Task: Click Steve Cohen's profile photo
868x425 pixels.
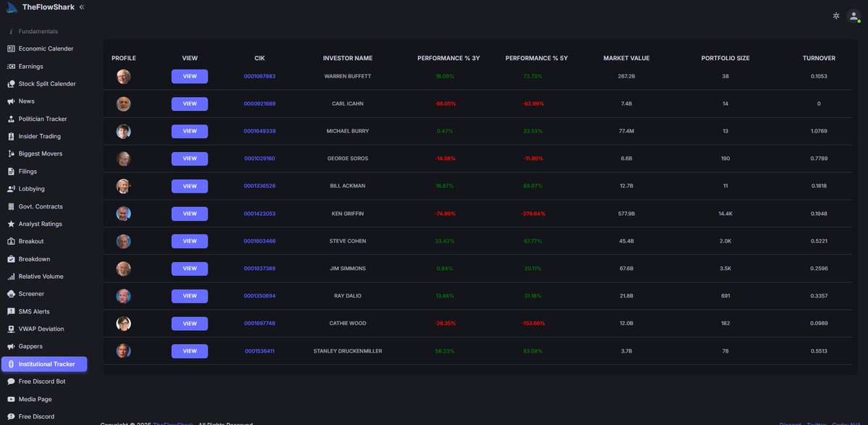Action: 124,241
